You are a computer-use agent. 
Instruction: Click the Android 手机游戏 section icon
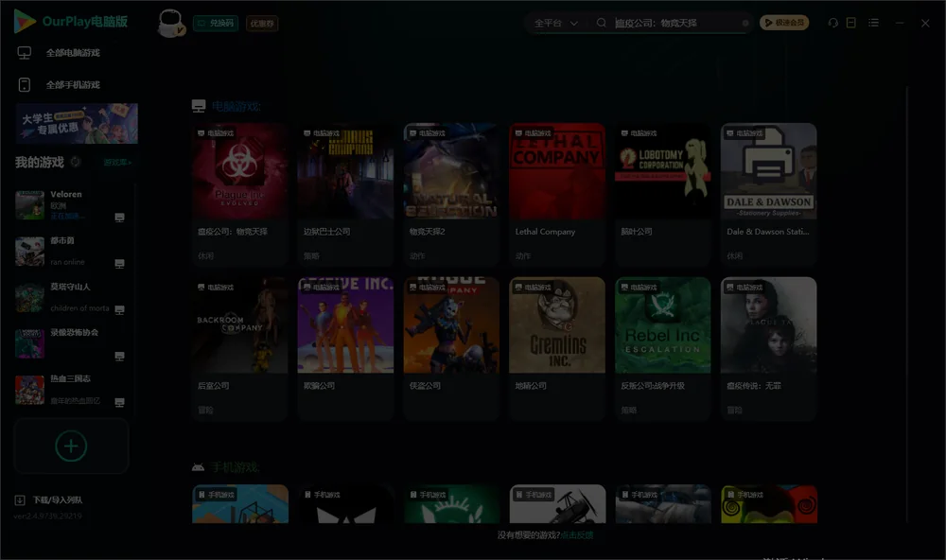pyautogui.click(x=198, y=467)
